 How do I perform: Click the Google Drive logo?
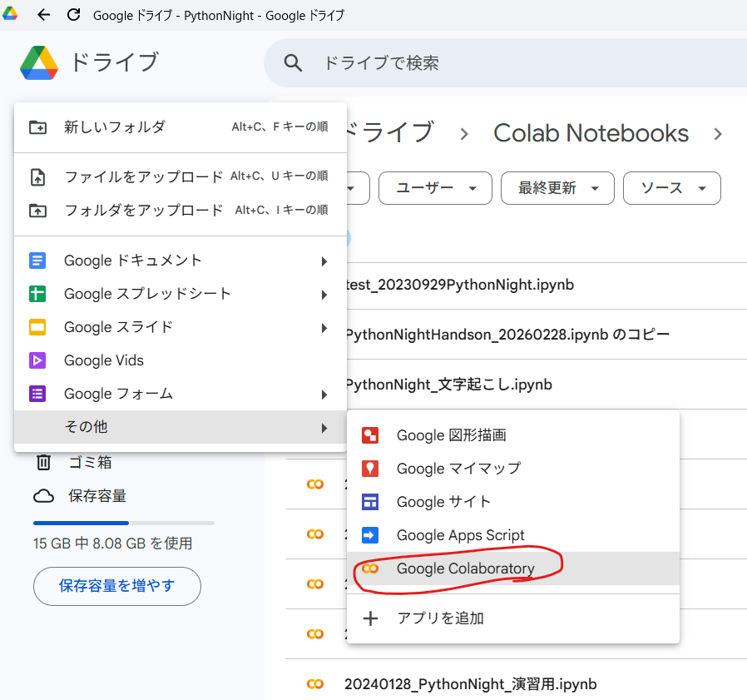pos(39,62)
